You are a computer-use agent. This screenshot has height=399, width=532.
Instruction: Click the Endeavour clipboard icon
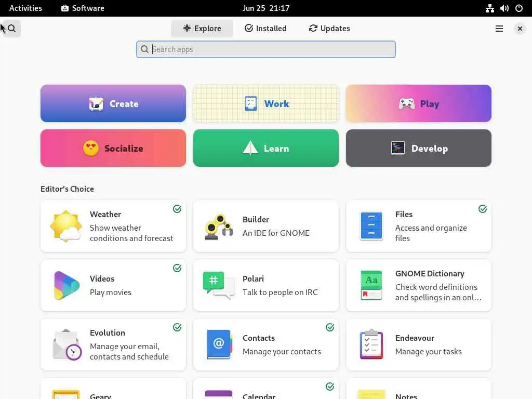click(371, 344)
